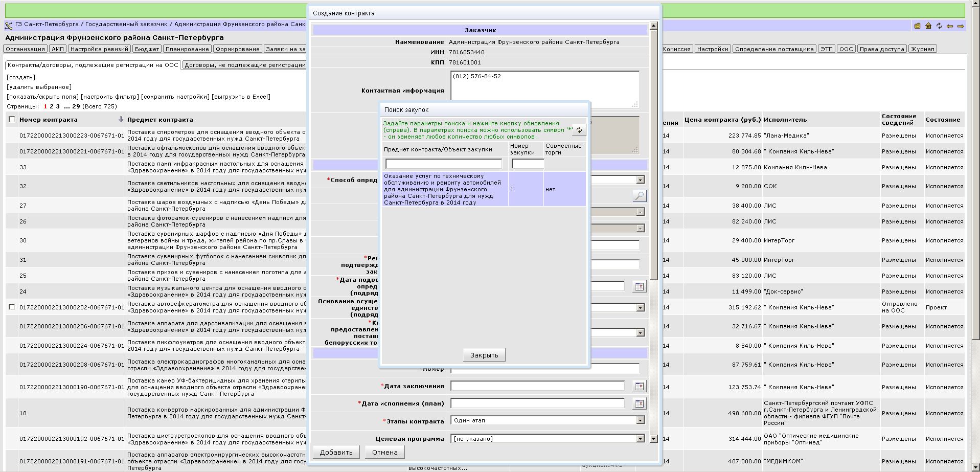Open calendar beside Дата подведения field
Viewport: 980px width, 472px height.
(x=639, y=286)
